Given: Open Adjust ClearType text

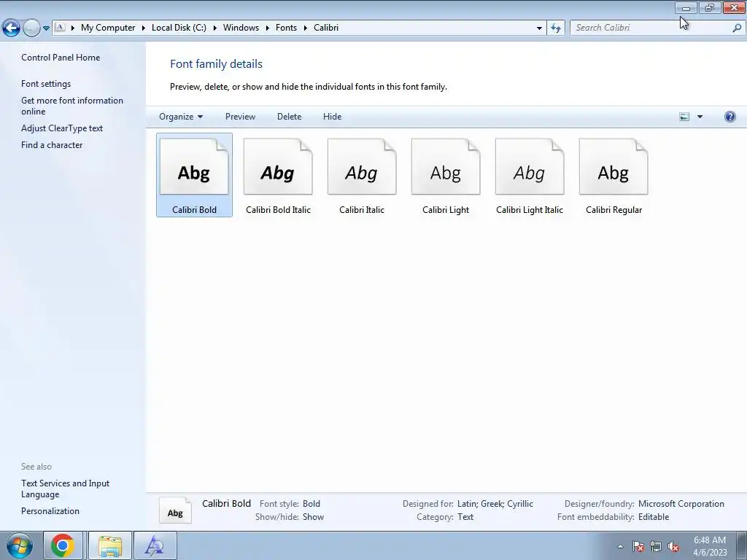Looking at the screenshot, I should [x=62, y=128].
